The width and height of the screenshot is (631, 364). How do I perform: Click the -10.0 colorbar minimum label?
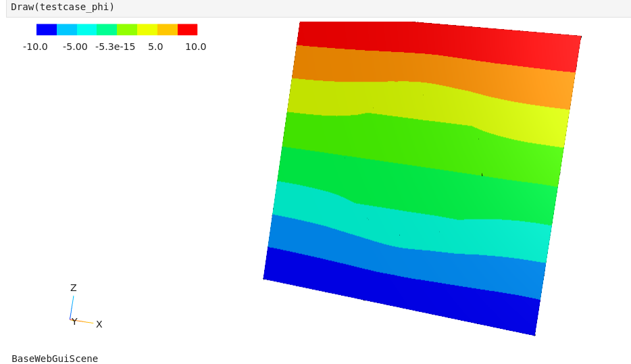(35, 47)
